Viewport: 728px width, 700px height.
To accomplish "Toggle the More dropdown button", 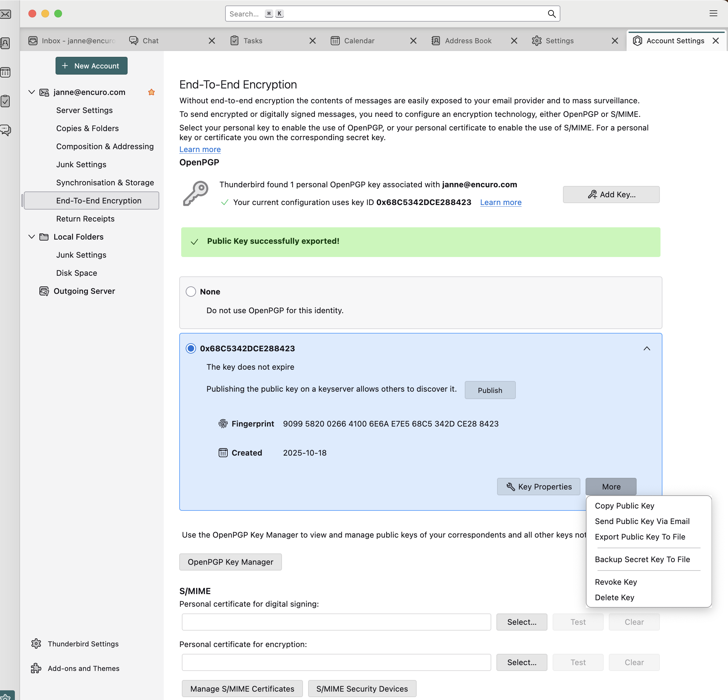I will (611, 487).
